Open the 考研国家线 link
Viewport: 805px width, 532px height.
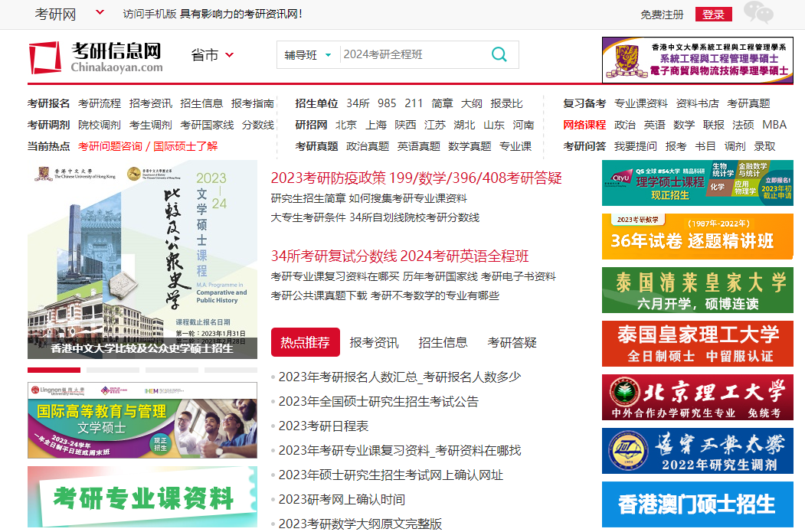pyautogui.click(x=207, y=125)
